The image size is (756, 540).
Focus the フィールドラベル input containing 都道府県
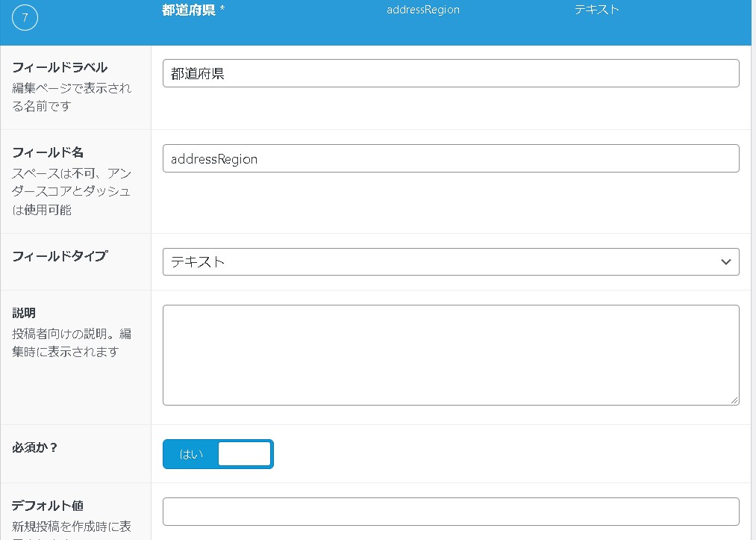(450, 73)
